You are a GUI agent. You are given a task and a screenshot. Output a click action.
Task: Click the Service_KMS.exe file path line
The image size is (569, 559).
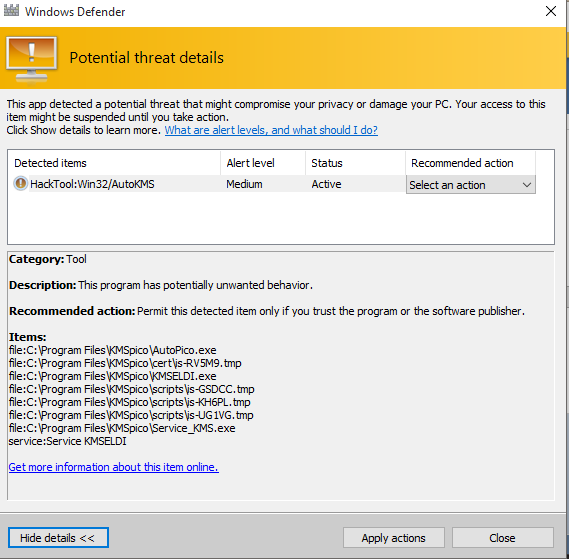click(122, 428)
